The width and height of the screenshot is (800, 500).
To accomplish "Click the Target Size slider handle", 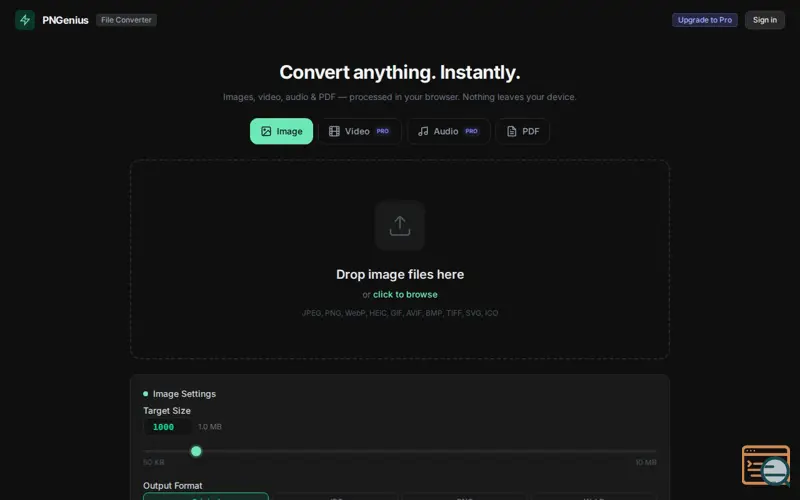I will [x=196, y=451].
